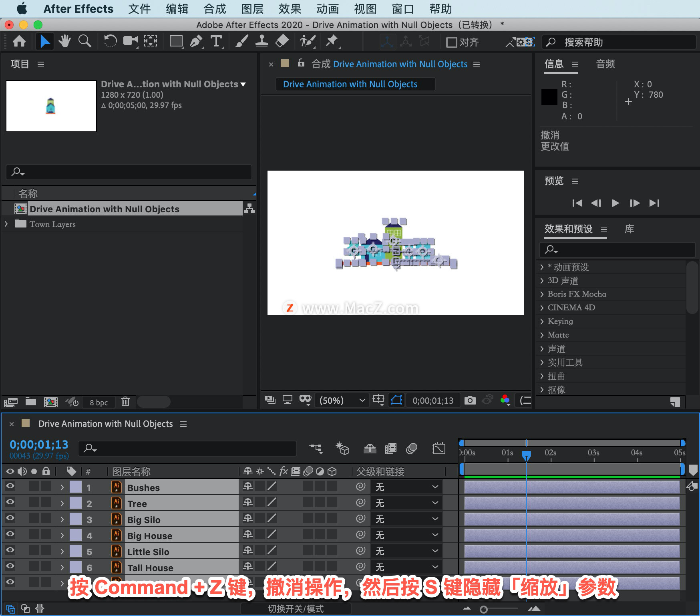Open the 图层 Layer menu
This screenshot has height=616, width=700.
click(252, 9)
